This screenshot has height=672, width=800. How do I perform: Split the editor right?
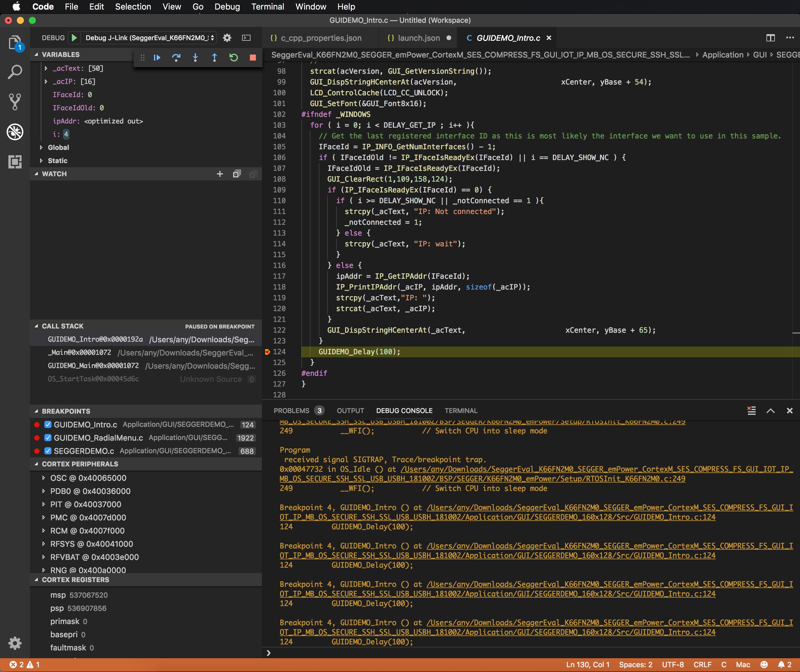click(x=770, y=38)
